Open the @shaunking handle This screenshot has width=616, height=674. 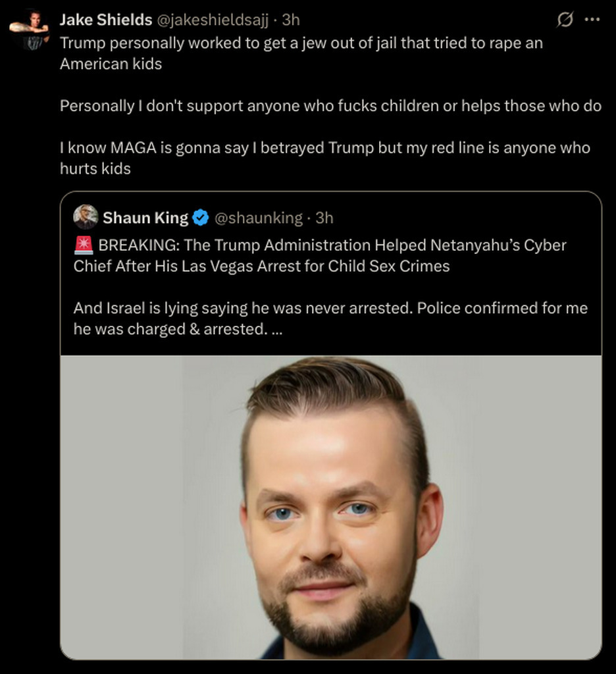(259, 218)
